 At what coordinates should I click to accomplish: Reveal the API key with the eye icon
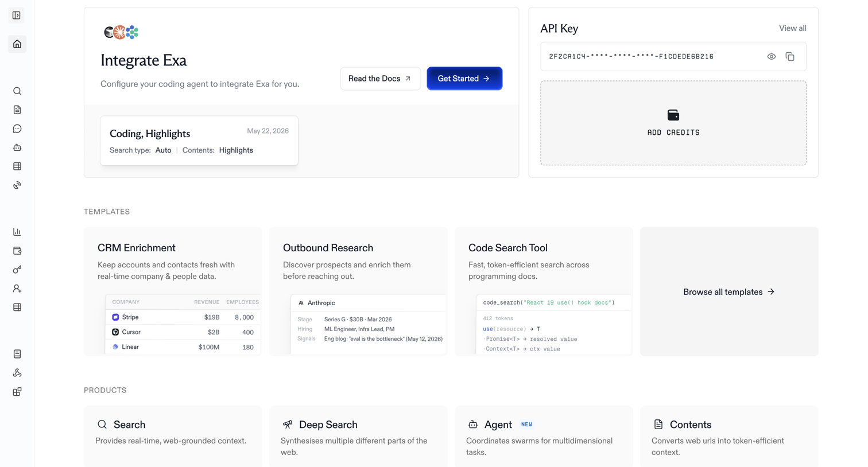772,57
